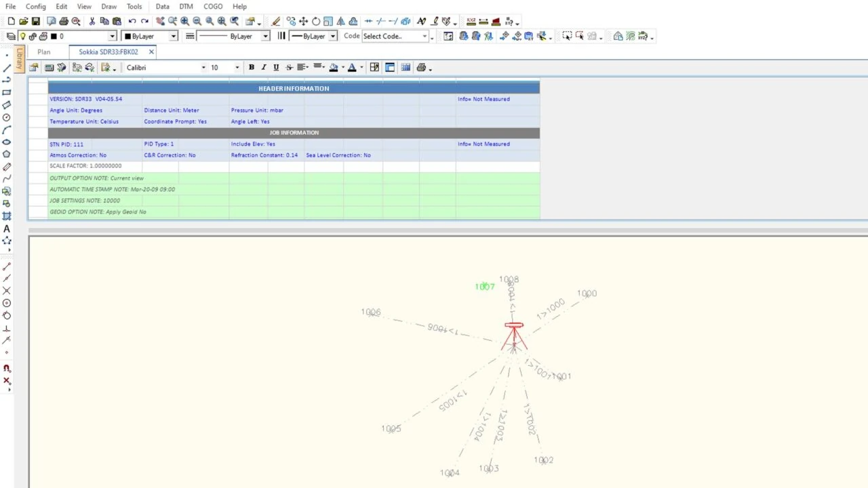Click the Undo arrow

[132, 22]
